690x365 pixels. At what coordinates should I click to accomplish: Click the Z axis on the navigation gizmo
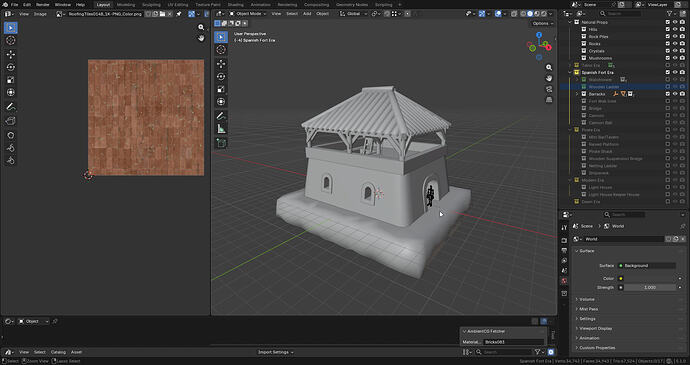[x=539, y=35]
